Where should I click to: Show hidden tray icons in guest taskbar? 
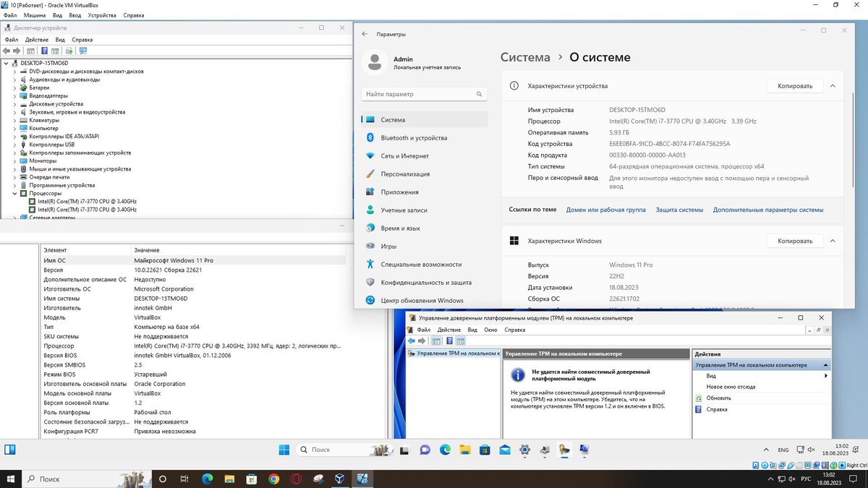click(x=765, y=450)
